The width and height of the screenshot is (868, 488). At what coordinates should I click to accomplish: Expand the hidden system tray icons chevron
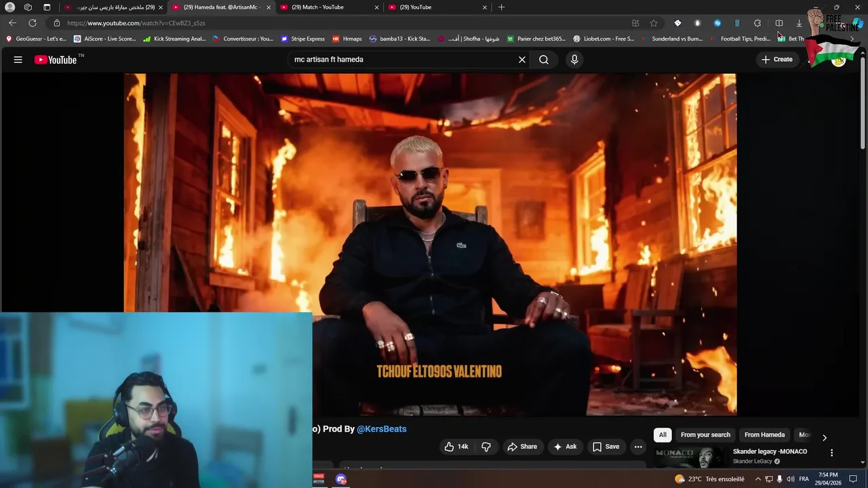click(x=758, y=479)
